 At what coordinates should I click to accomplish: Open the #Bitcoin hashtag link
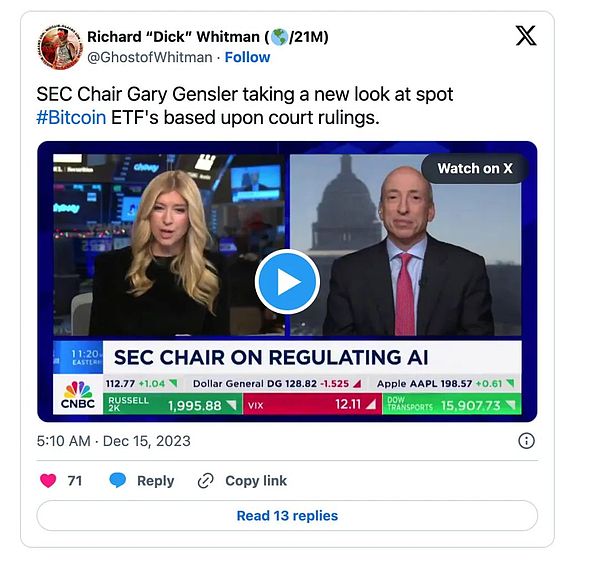(71, 115)
